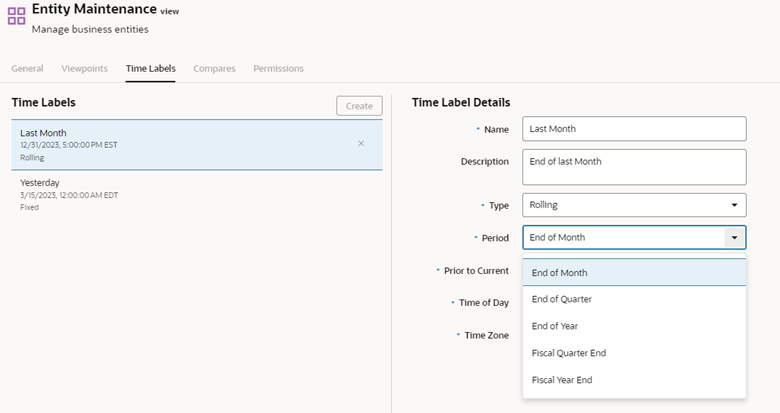The image size is (780, 413).
Task: Open the Period dropdown arrow
Action: (x=734, y=237)
